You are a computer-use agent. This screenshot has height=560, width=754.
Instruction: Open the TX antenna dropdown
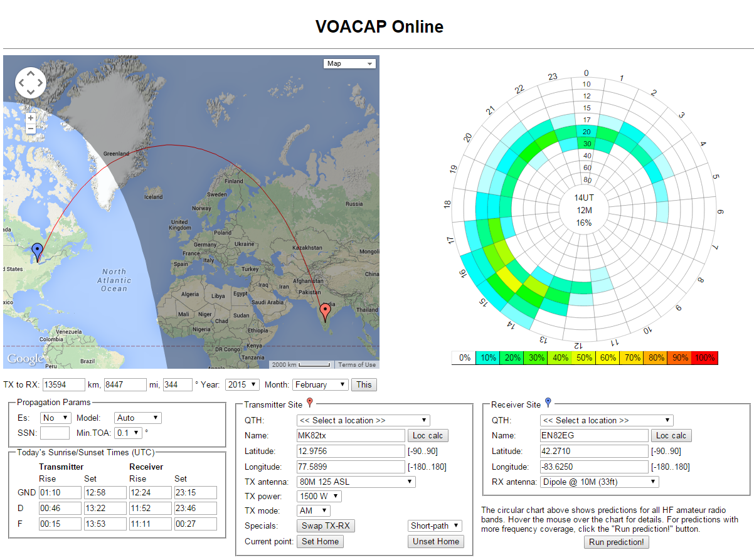(x=356, y=482)
